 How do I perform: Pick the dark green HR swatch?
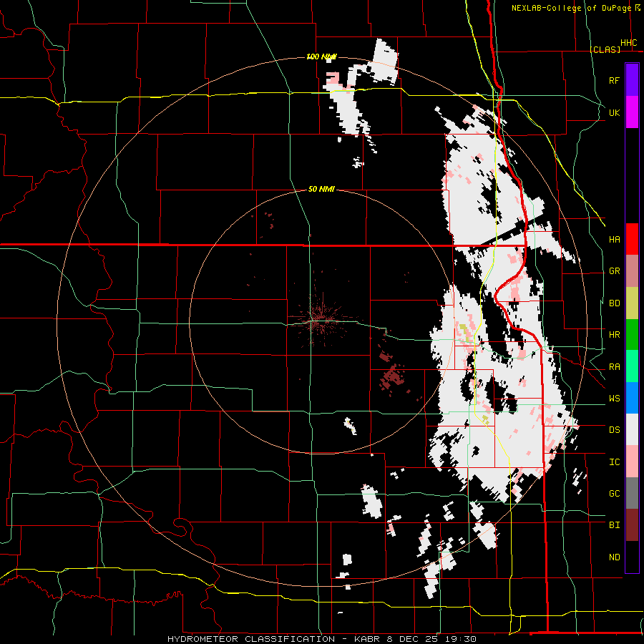pyautogui.click(x=632, y=335)
